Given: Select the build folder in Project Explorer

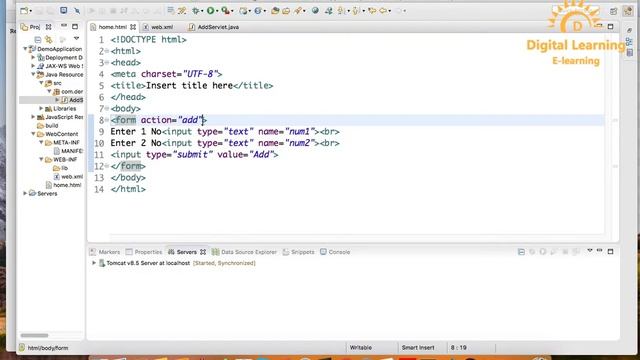Looking at the screenshot, I should coord(47,125).
